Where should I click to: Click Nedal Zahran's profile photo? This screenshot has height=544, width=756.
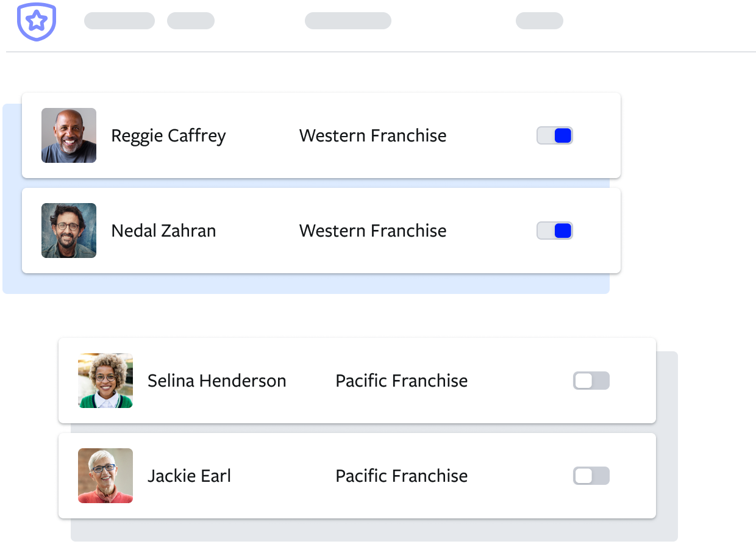pos(69,231)
